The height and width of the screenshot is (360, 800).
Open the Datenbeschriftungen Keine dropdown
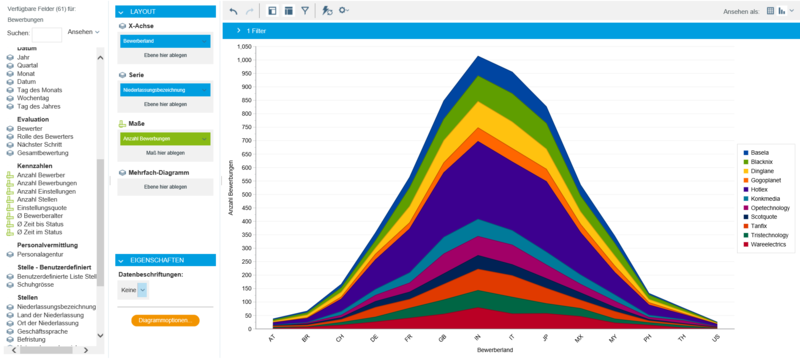[142, 290]
